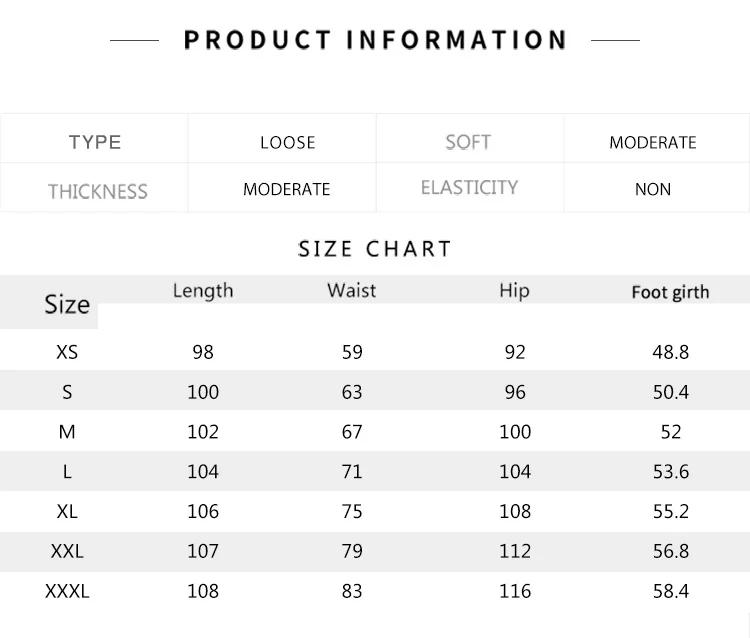
Task: Click the SOFT label cell
Action: 468,142
